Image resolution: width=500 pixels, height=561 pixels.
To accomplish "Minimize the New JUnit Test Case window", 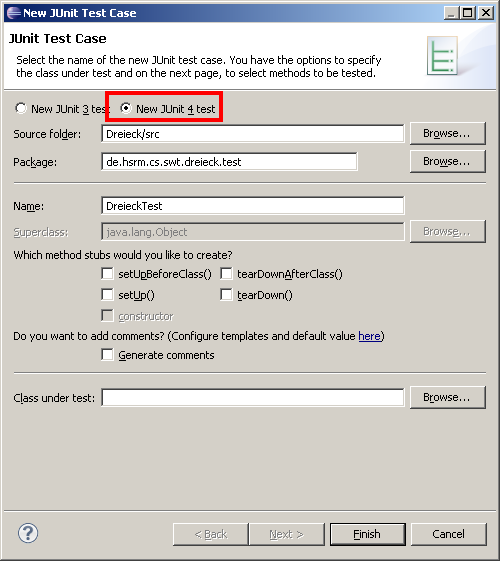I will click(x=451, y=13).
